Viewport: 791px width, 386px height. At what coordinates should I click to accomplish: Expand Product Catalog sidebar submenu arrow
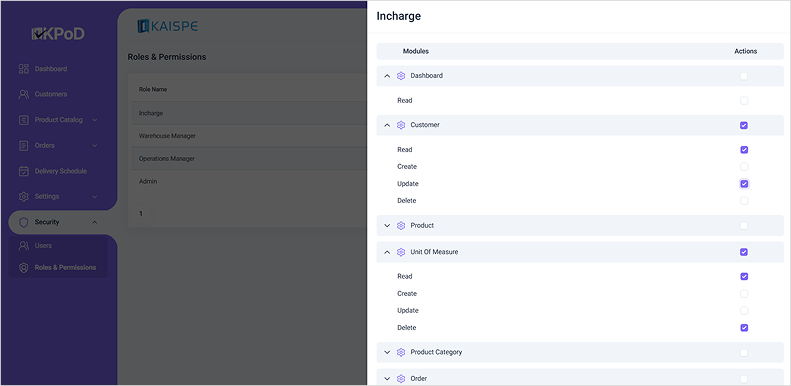click(95, 120)
